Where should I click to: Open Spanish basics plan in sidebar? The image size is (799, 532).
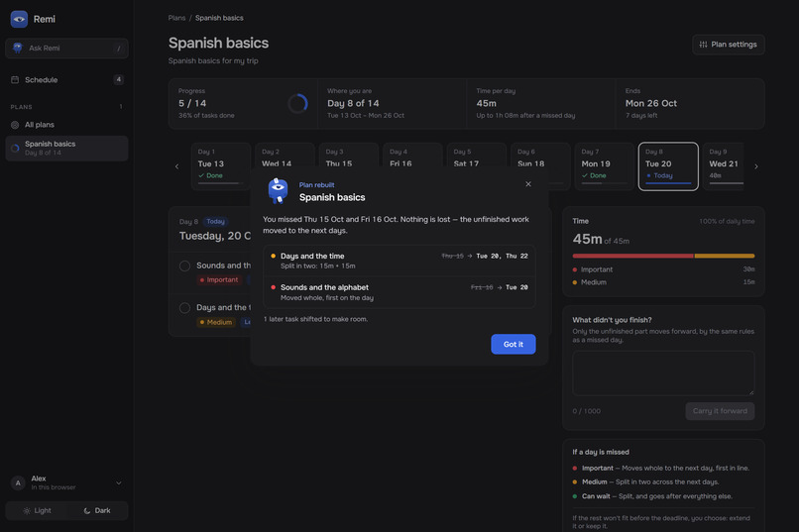click(x=66, y=149)
